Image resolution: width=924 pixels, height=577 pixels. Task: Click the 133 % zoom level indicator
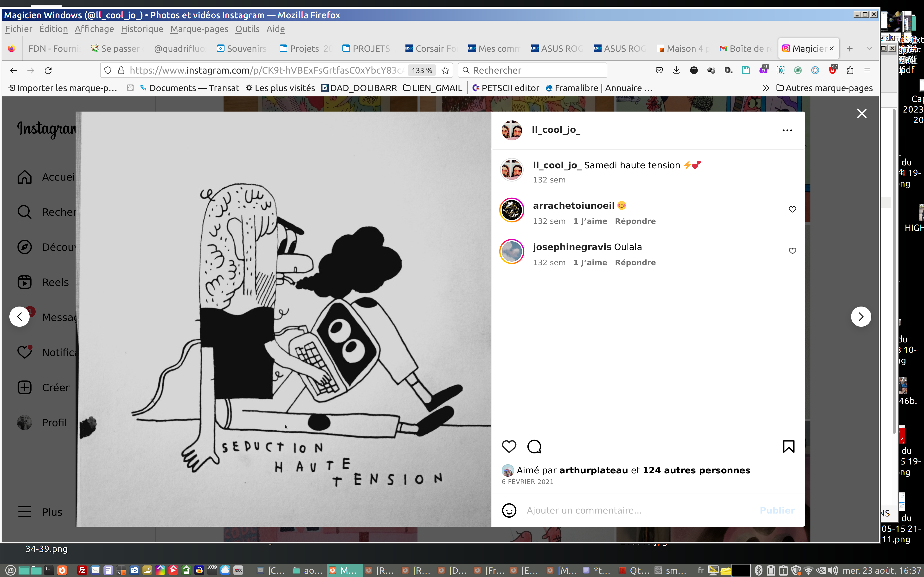tap(422, 70)
